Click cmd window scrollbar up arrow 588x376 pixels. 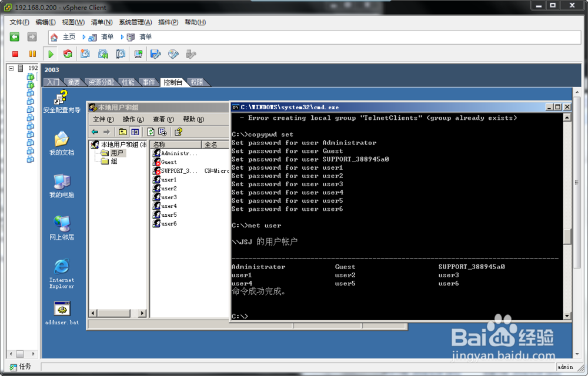coord(567,117)
